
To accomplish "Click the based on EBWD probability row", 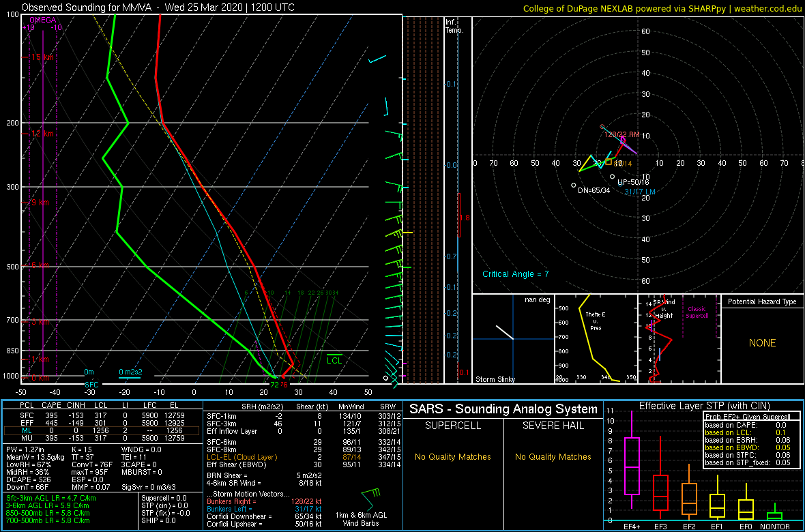I will coord(750,448).
